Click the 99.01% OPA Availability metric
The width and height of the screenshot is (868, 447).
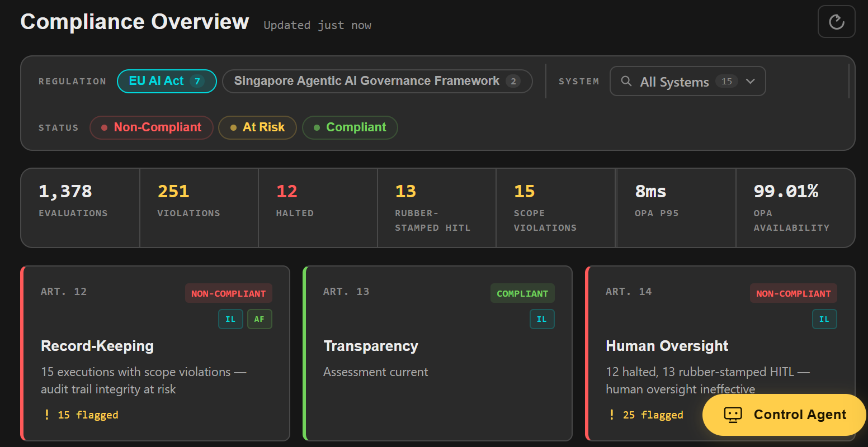pos(793,208)
